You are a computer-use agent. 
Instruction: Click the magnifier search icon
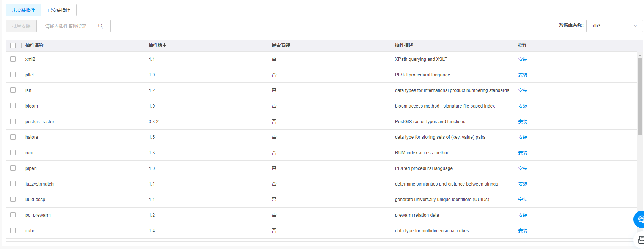tap(101, 26)
